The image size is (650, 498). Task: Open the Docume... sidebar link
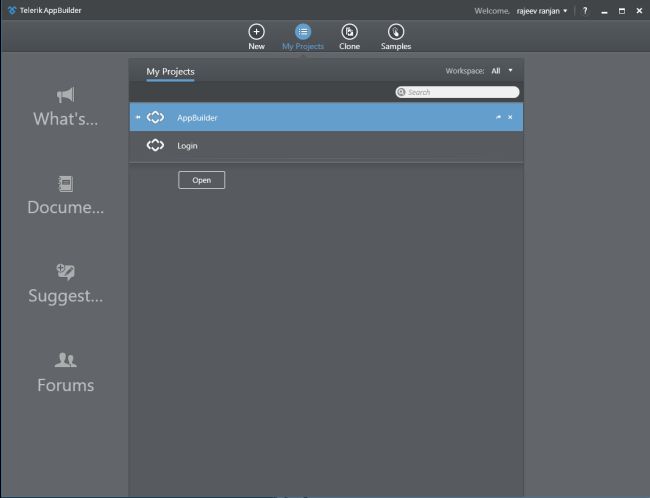point(65,207)
